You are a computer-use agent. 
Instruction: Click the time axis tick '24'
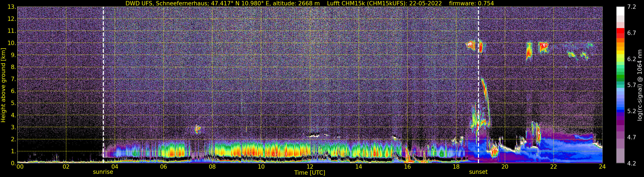click(x=602, y=167)
